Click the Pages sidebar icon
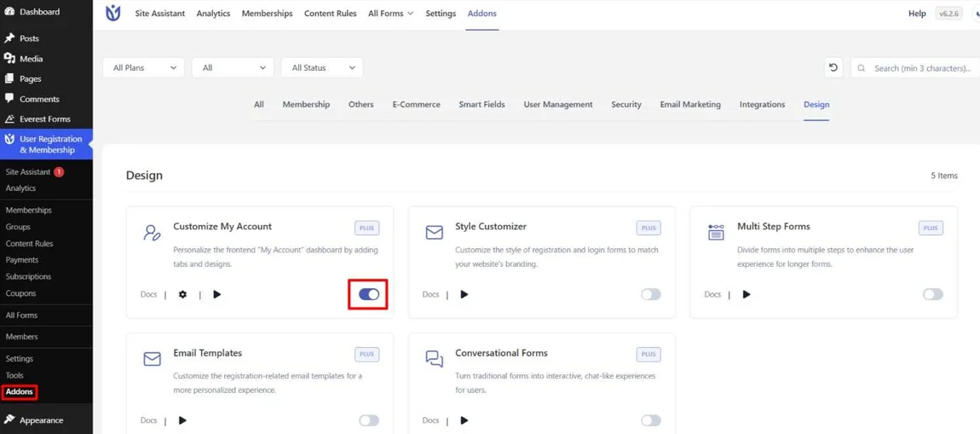The image size is (980, 434). (x=9, y=78)
